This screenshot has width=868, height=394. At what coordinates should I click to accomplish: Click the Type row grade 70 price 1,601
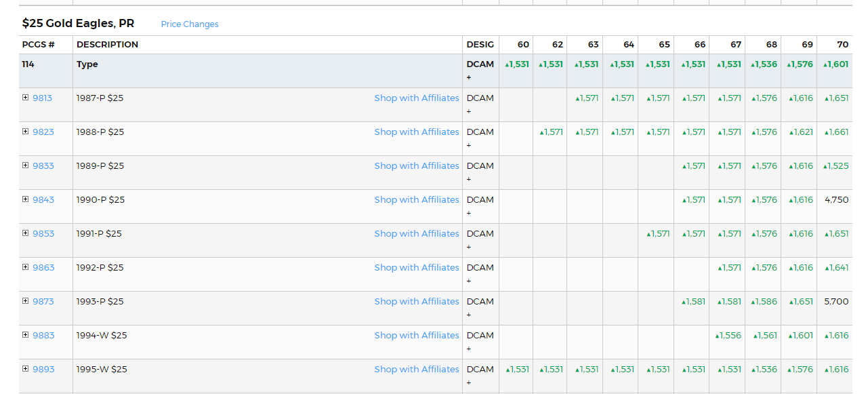[835, 64]
